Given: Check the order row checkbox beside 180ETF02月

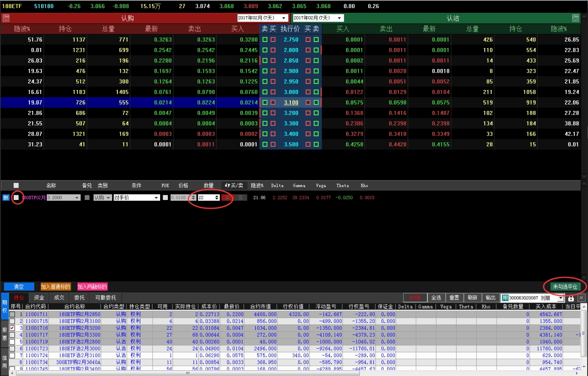Looking at the screenshot, I should (x=16, y=197).
